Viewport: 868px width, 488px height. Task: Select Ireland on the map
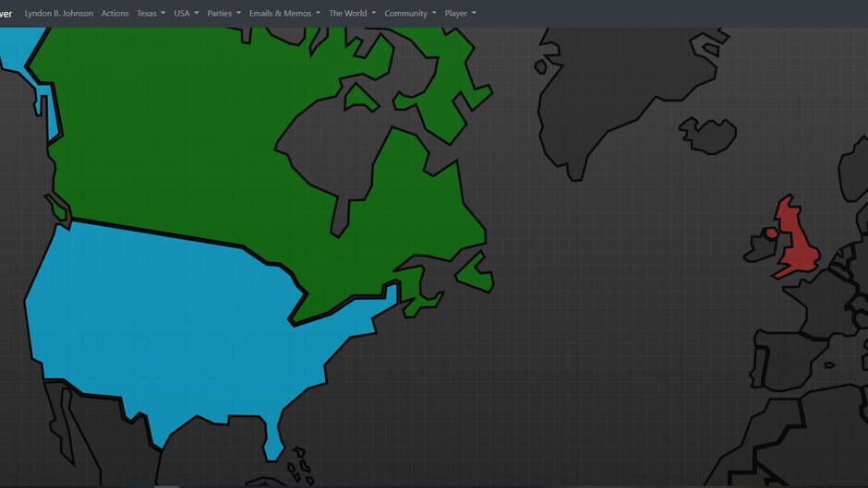pos(762,249)
